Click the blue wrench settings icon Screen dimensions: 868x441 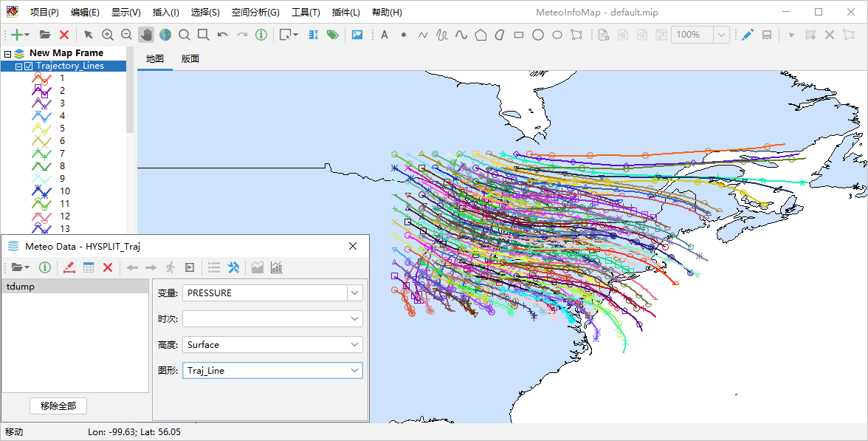233,267
